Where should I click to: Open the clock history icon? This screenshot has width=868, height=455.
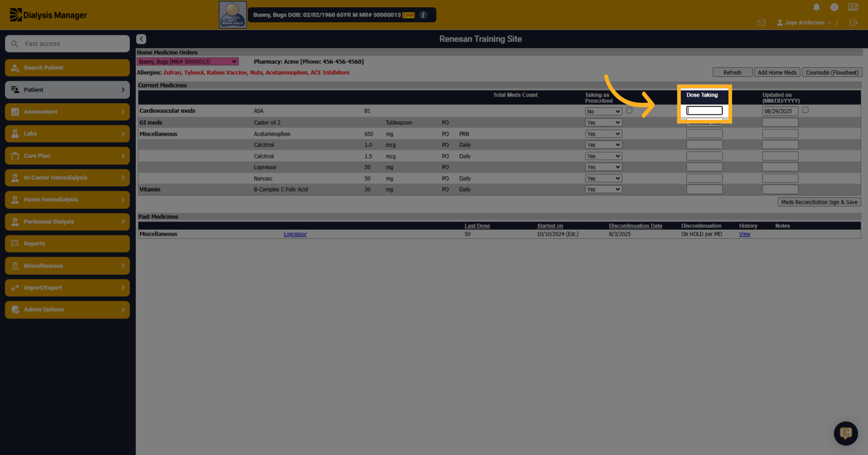coord(834,7)
